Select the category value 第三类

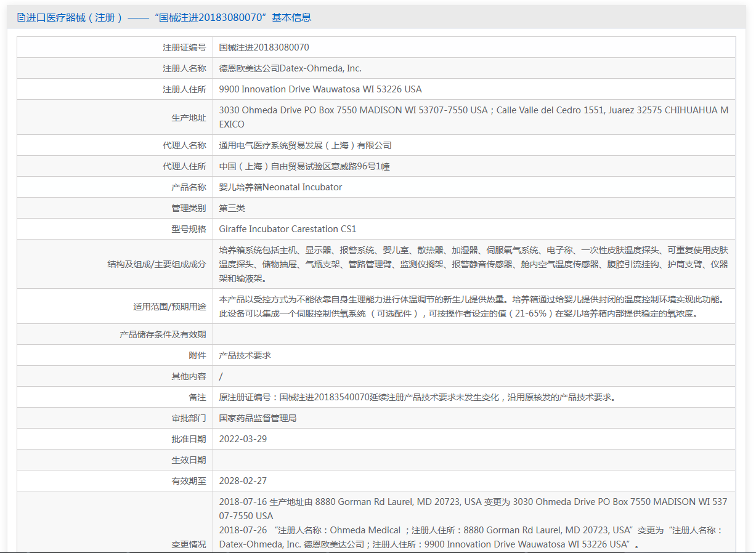[x=232, y=208]
